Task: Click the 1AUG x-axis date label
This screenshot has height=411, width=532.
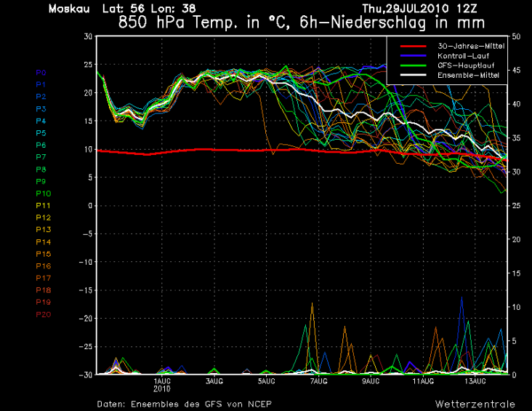Action: click(x=162, y=382)
